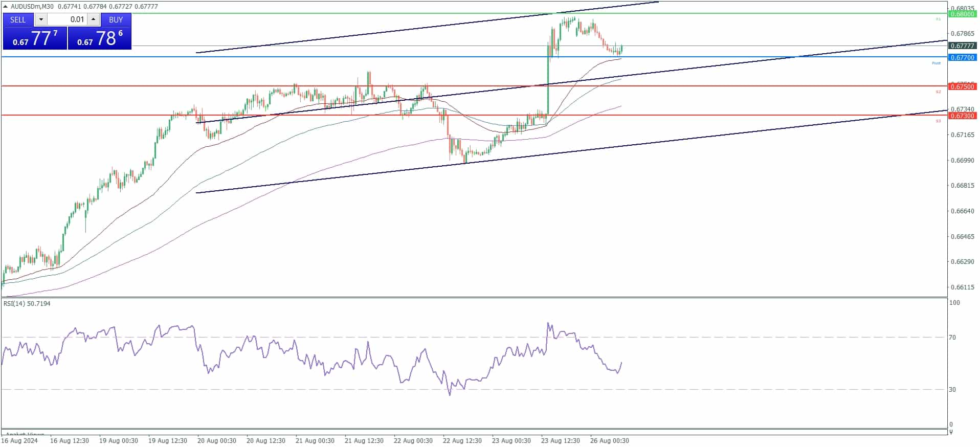Click the 0.67865 price axis value
Image resolution: width=980 pixels, height=447 pixels.
pyautogui.click(x=962, y=34)
